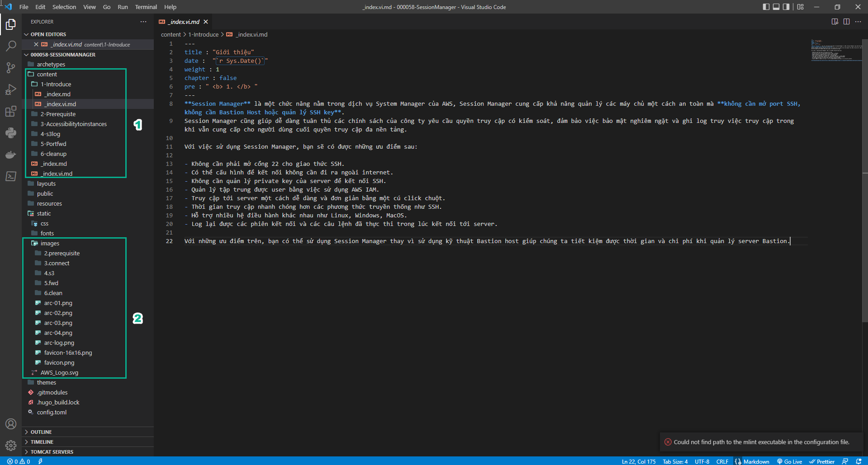868x465 pixels.
Task: Open the Accounts menu
Action: click(11, 424)
